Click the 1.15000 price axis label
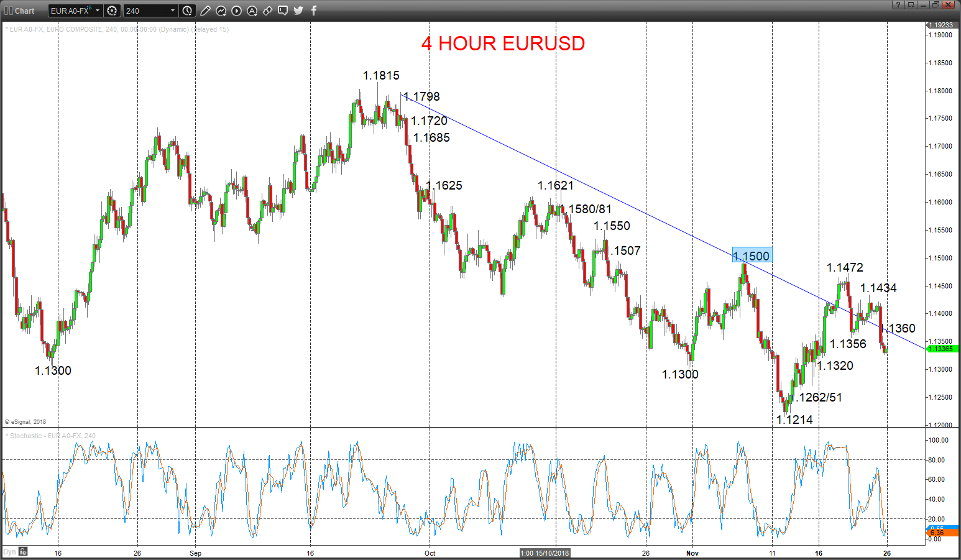Viewport: 961px width, 560px height. point(941,258)
